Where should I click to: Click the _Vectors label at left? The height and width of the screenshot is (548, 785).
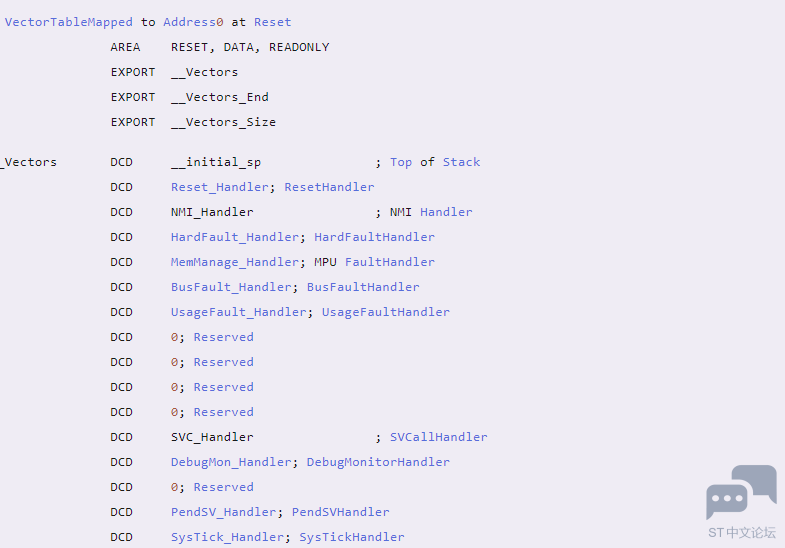tap(29, 162)
